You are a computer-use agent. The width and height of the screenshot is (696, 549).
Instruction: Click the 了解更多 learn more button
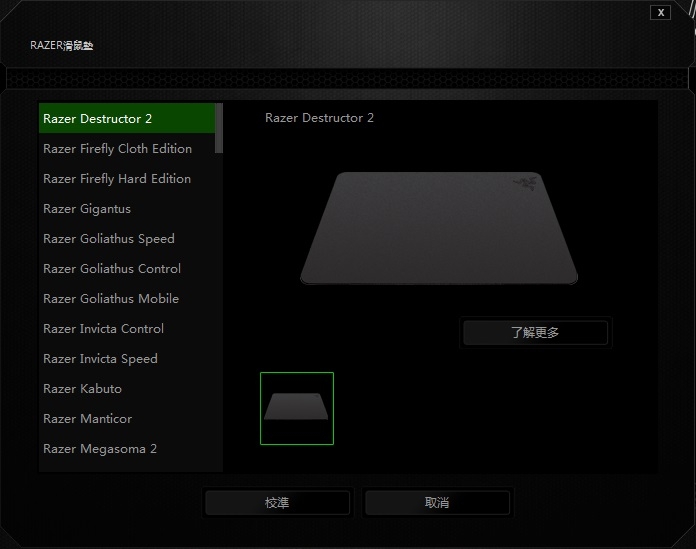point(535,332)
